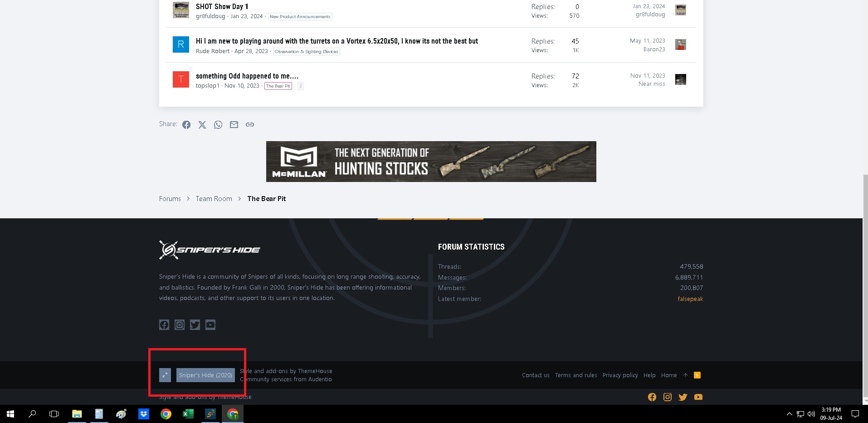Jump to top with up arrow

pos(685,375)
